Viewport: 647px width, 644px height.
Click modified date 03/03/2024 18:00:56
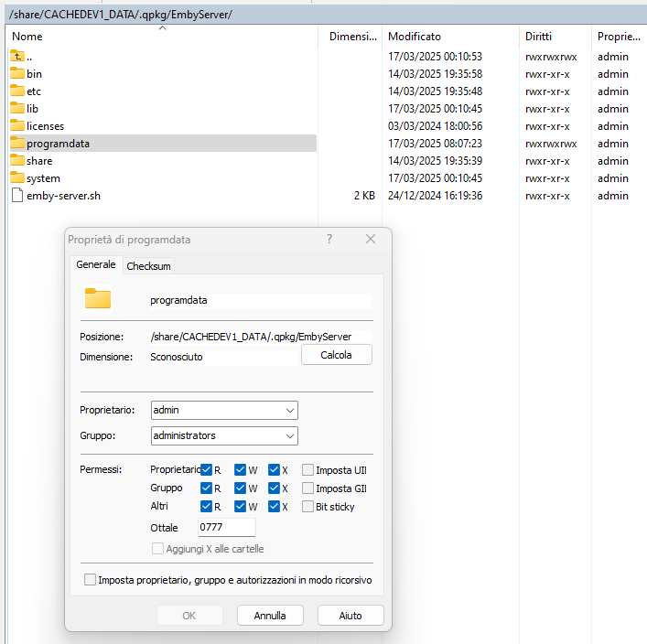coord(435,126)
